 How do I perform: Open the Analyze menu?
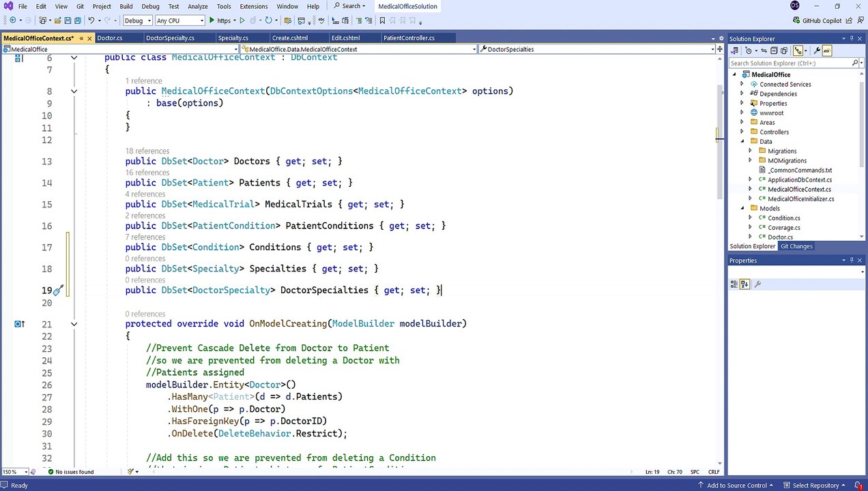[198, 6]
